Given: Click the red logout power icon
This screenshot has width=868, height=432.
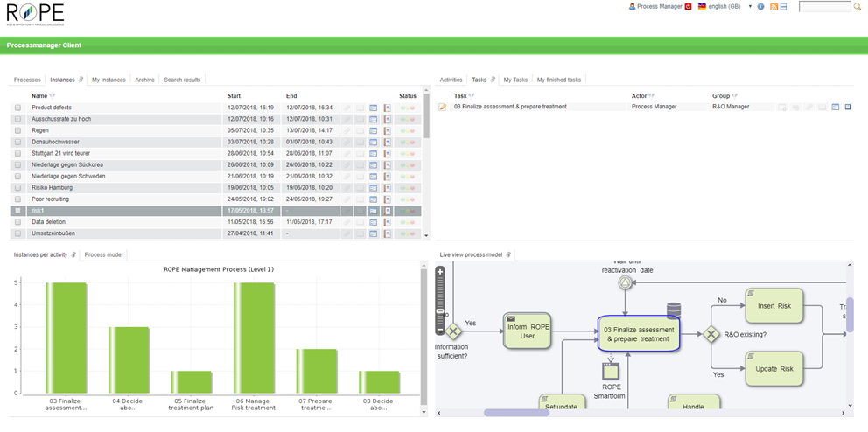Looking at the screenshot, I should coord(688,7).
